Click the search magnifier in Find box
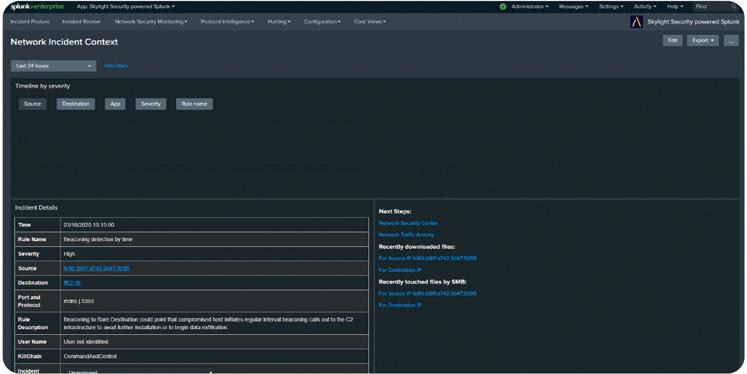Screen dimensions: 747x374 pyautogui.click(x=734, y=7)
